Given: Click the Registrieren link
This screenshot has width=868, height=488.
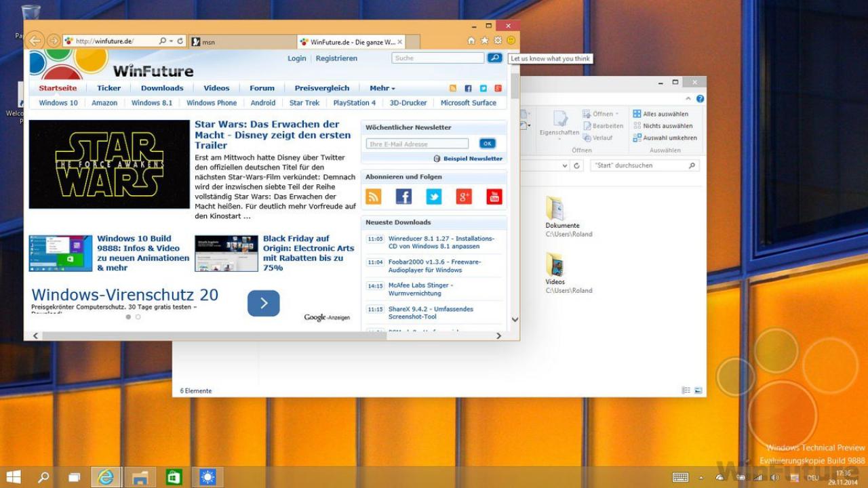Looking at the screenshot, I should tap(336, 58).
